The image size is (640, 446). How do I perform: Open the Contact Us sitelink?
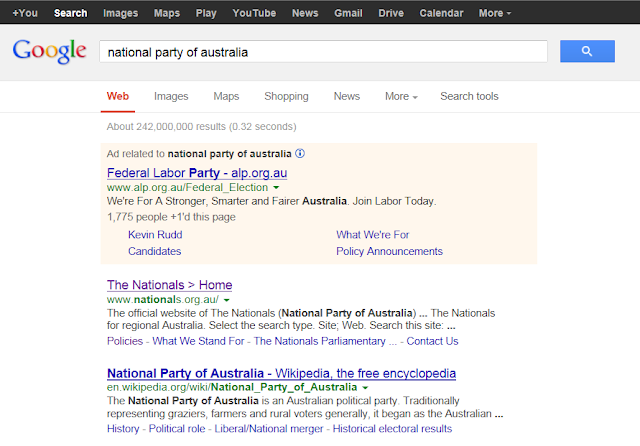[432, 341]
